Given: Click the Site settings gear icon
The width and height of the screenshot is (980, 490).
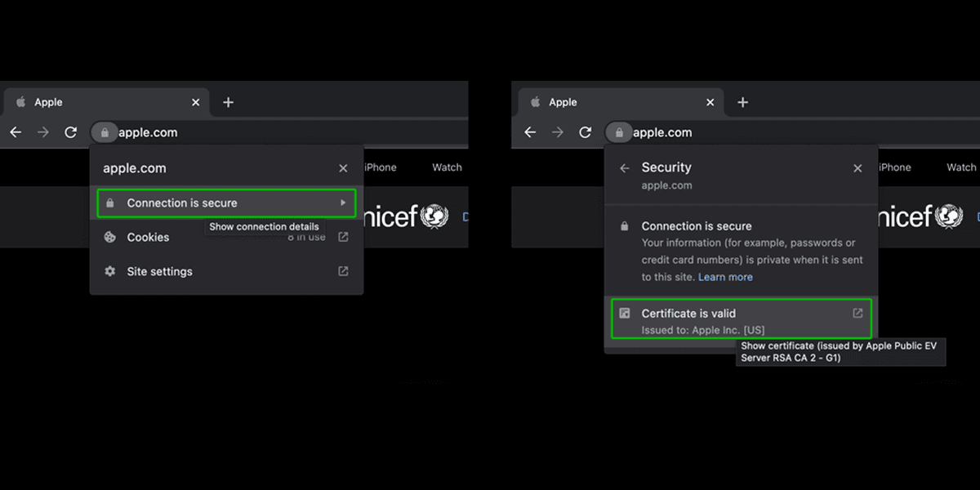Looking at the screenshot, I should coord(110,271).
